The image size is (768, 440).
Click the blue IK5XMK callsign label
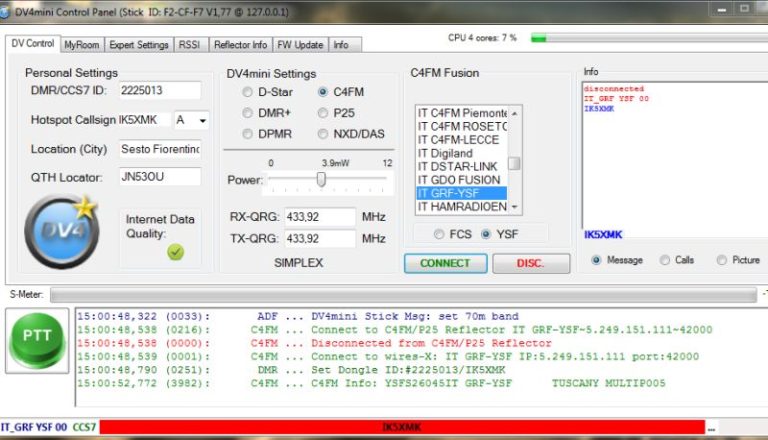click(603, 235)
